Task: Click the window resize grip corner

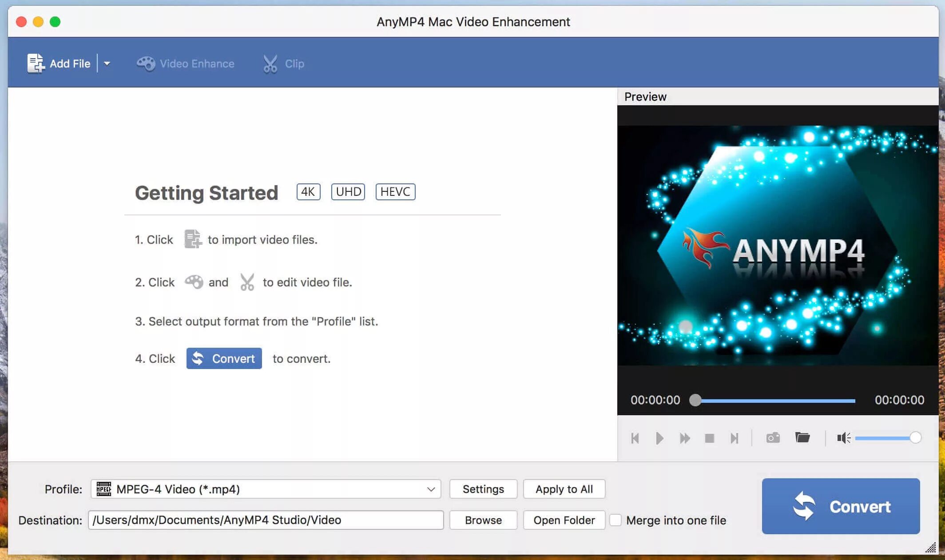Action: (931, 548)
